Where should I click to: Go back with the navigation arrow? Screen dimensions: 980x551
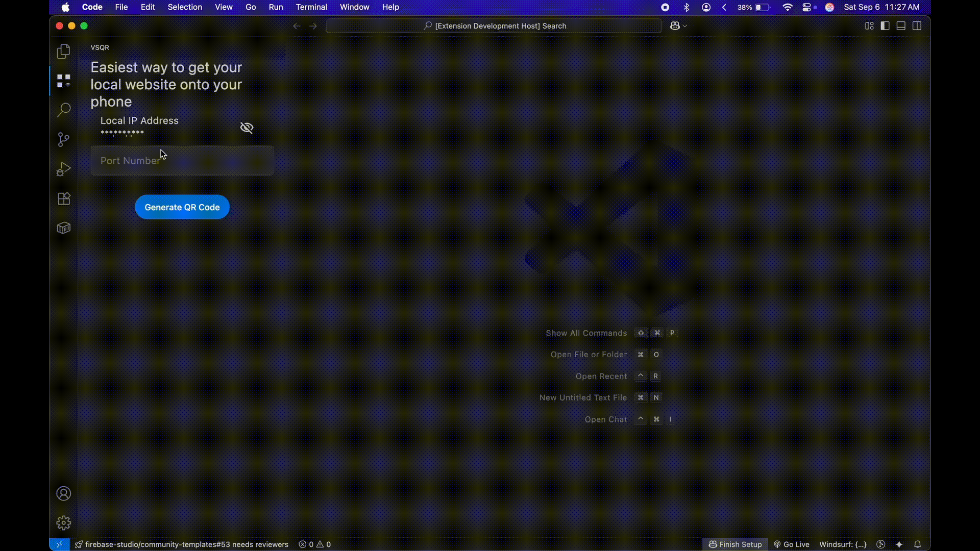point(297,26)
